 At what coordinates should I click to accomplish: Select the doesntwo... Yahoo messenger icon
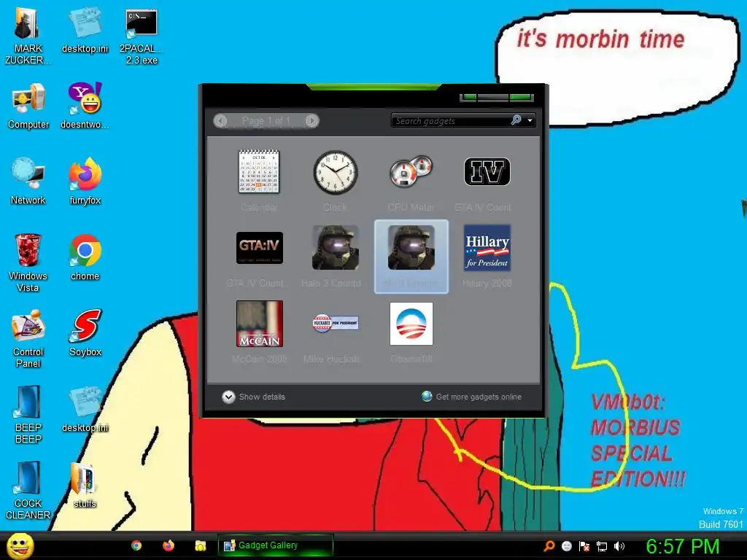[85, 106]
